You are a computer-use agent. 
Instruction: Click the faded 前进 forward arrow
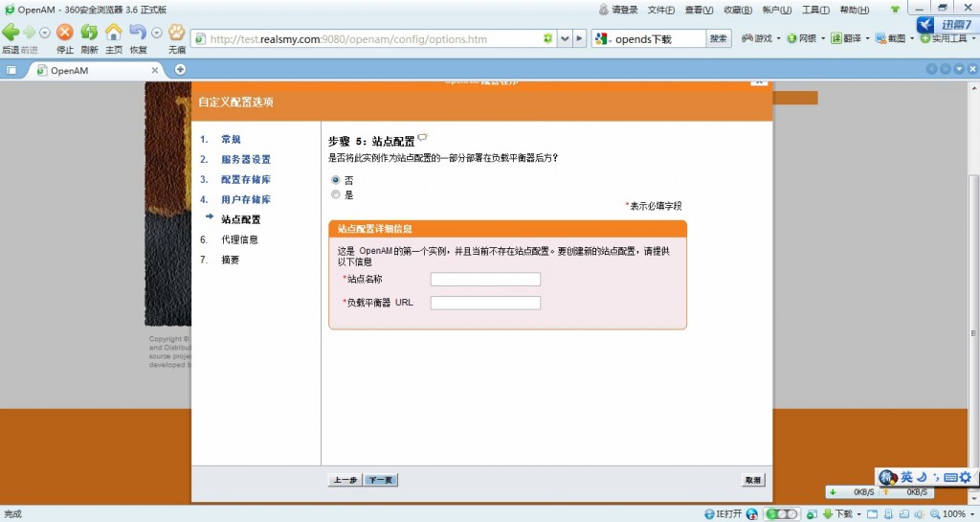tap(29, 32)
